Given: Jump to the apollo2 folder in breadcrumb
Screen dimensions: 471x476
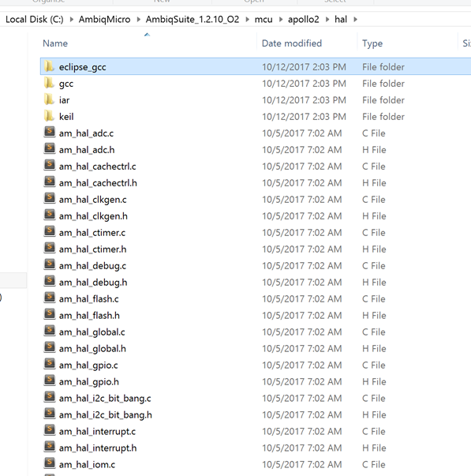Looking at the screenshot, I should [304, 20].
